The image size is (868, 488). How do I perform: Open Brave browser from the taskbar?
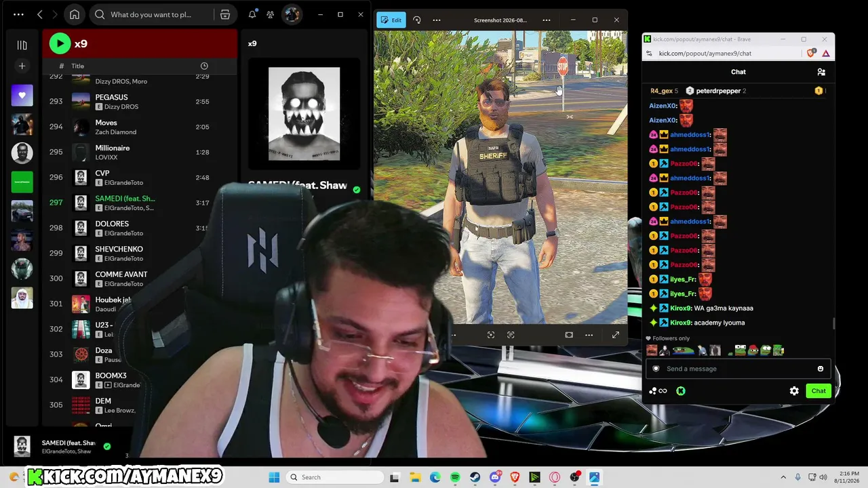pos(515,477)
